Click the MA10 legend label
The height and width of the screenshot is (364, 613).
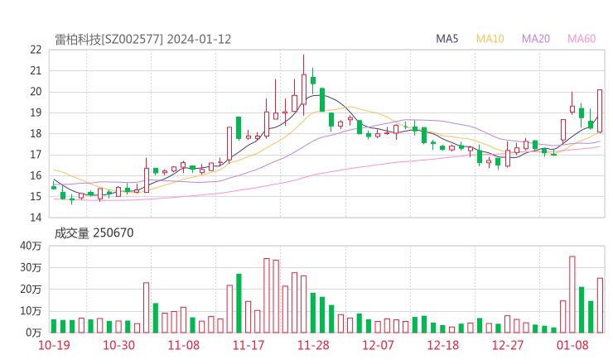tap(490, 39)
